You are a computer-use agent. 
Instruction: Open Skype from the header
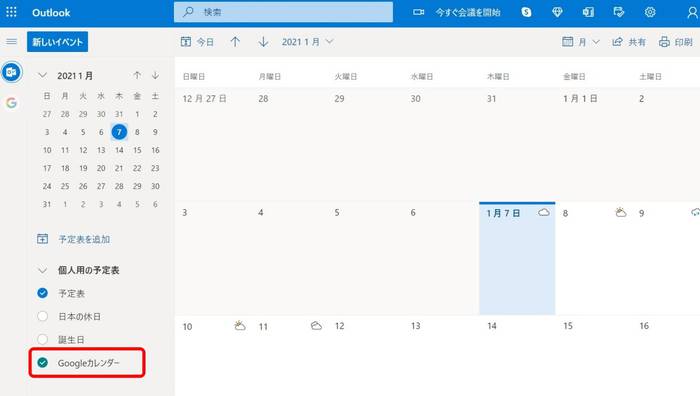pyautogui.click(x=526, y=12)
